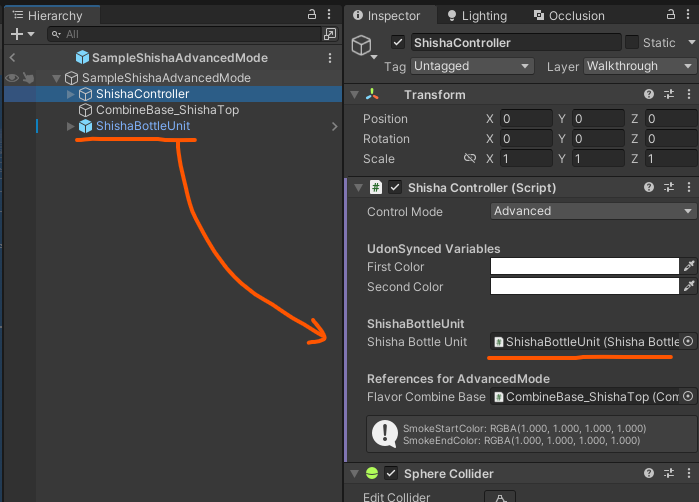Click the Shisha Controller script icon
This screenshot has width=699, height=502.
376,187
